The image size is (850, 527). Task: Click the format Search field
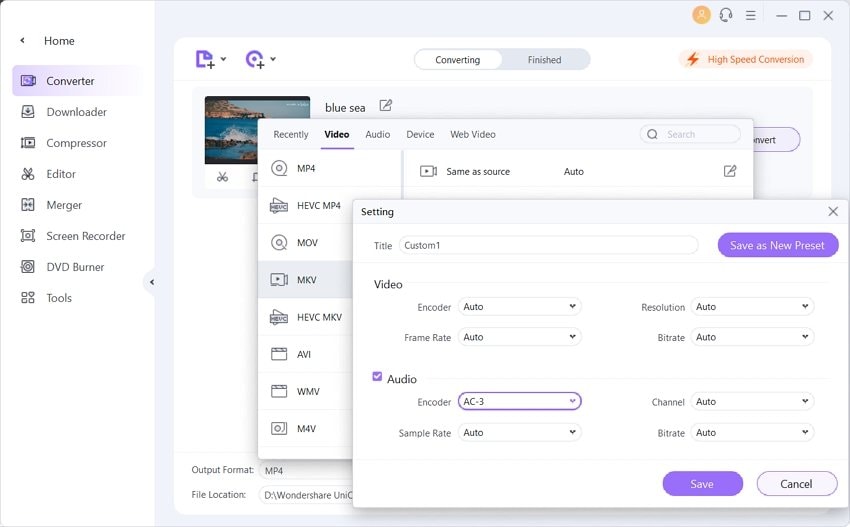point(690,134)
